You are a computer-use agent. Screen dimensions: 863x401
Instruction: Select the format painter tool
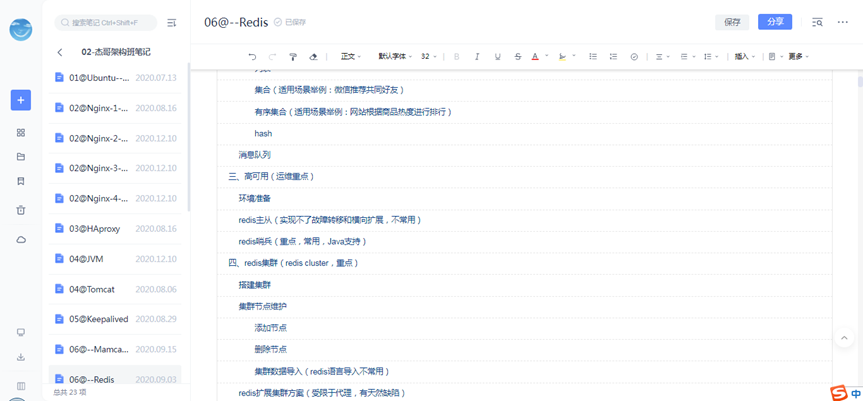[293, 57]
